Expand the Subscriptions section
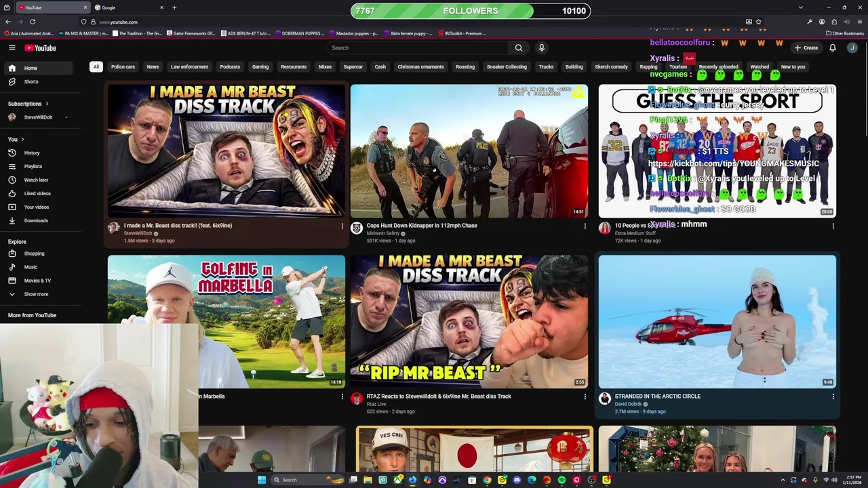This screenshot has width=868, height=488. click(28, 104)
